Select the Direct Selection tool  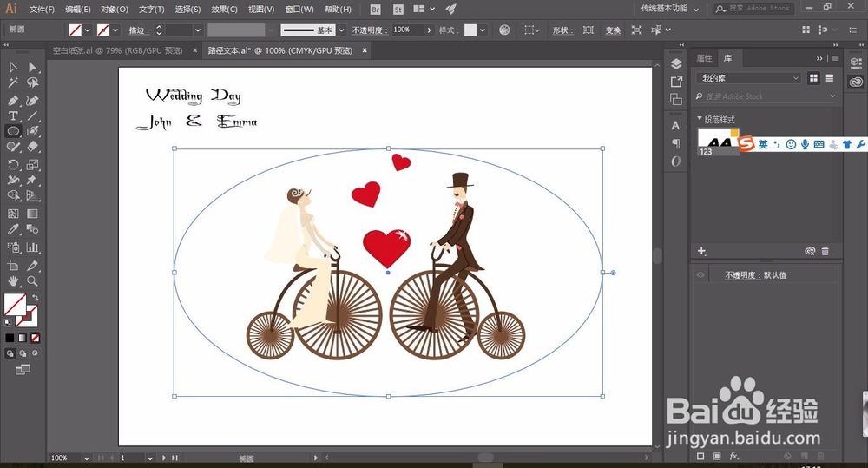tap(33, 67)
